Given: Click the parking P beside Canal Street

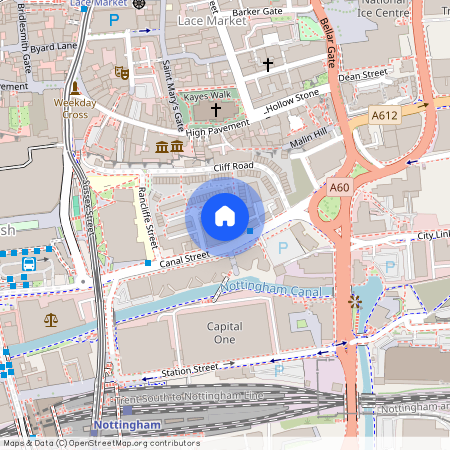Looking at the screenshot, I should 283,248.
